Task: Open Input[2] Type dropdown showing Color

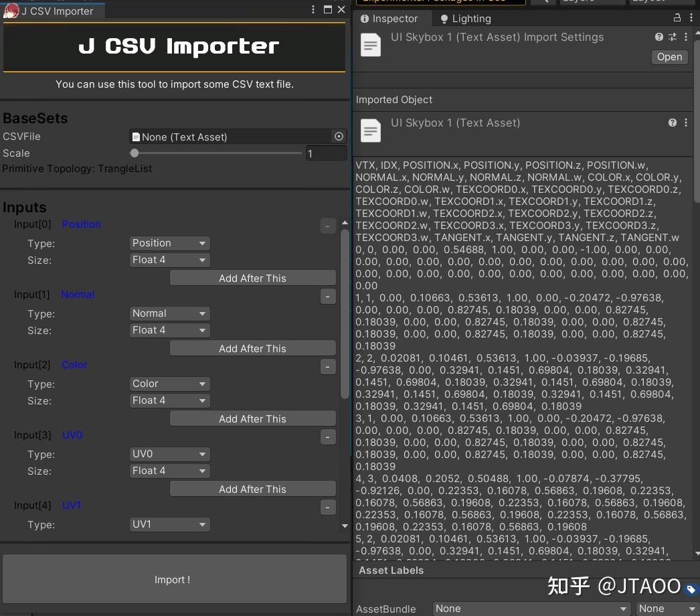Action: [169, 383]
